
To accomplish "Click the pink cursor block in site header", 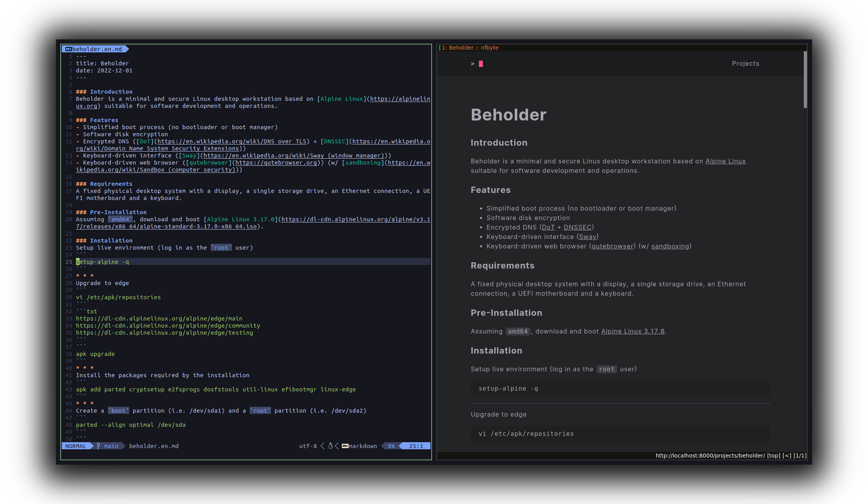I will point(480,64).
